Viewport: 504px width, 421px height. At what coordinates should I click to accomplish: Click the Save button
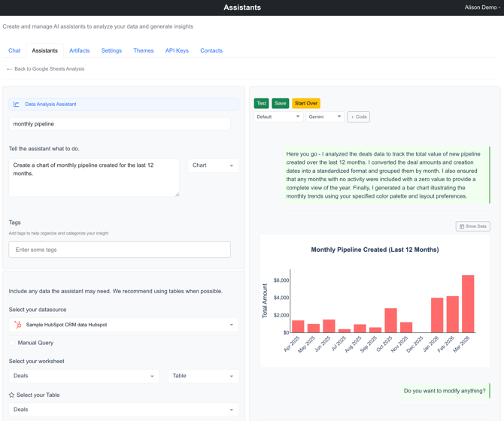pyautogui.click(x=280, y=104)
